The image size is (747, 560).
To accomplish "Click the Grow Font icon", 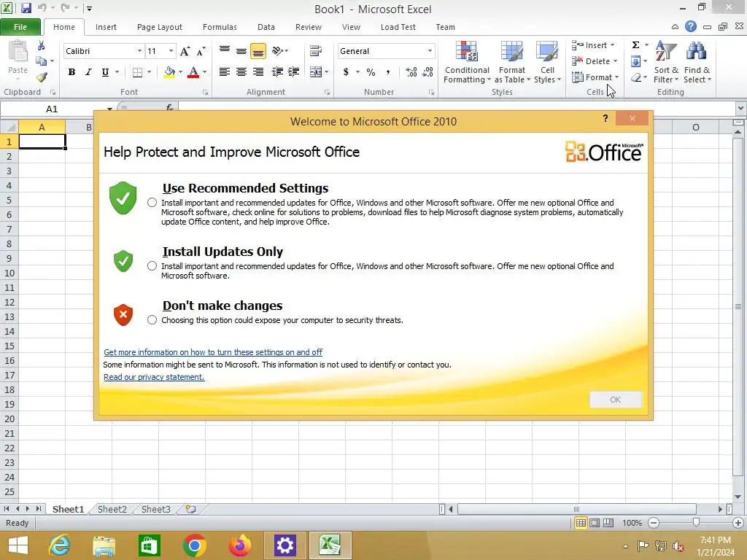I will pyautogui.click(x=185, y=51).
